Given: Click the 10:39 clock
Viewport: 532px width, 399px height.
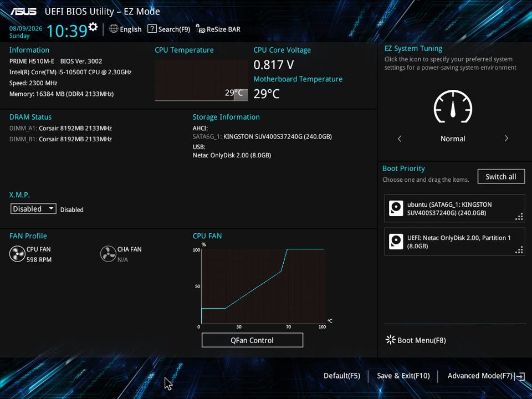Looking at the screenshot, I should (x=67, y=31).
